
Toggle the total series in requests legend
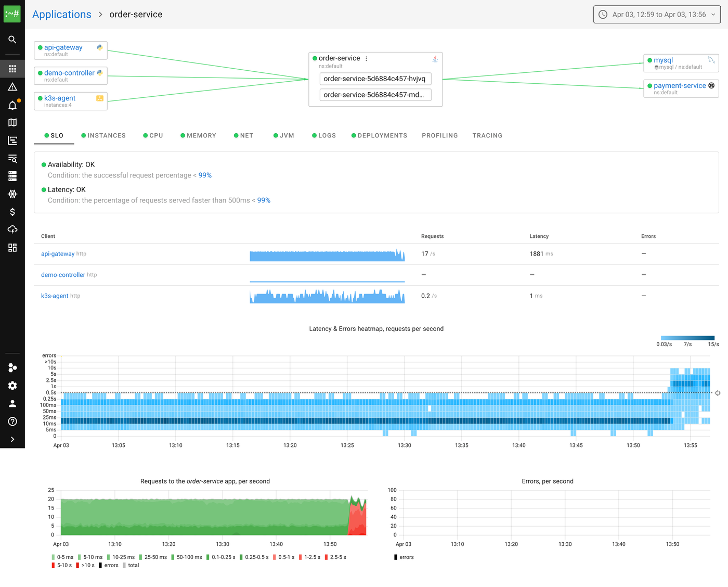[131, 565]
